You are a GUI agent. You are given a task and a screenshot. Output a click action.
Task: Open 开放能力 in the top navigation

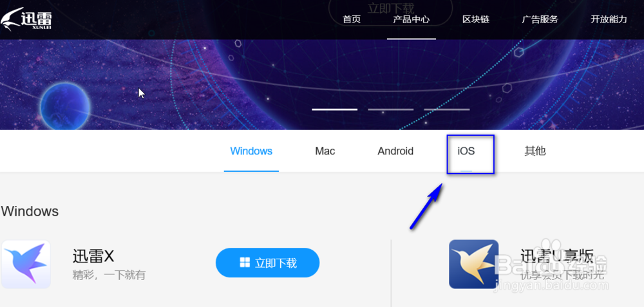tap(609, 19)
